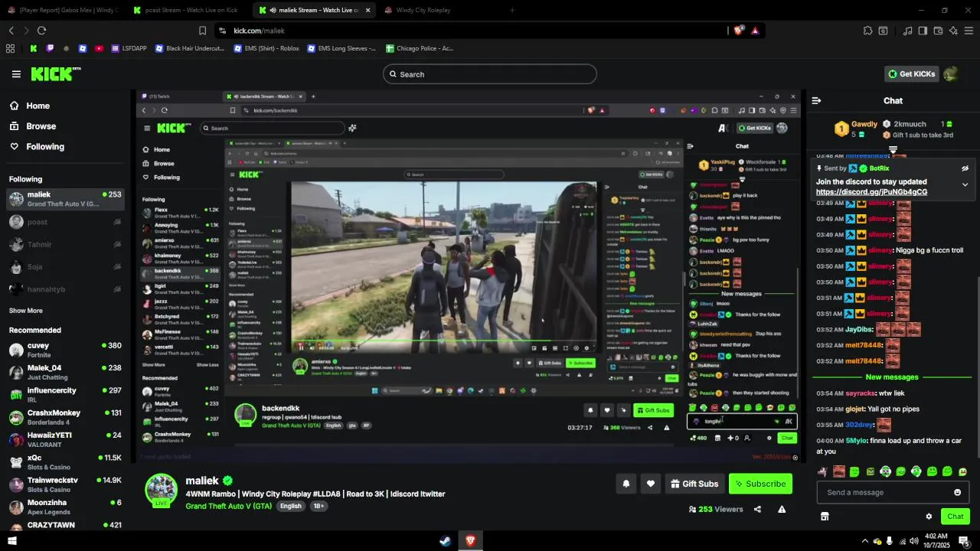Viewport: 980px width, 551px height.
Task: Switch to the Player Report Gabos Mex tab
Action: point(63,10)
